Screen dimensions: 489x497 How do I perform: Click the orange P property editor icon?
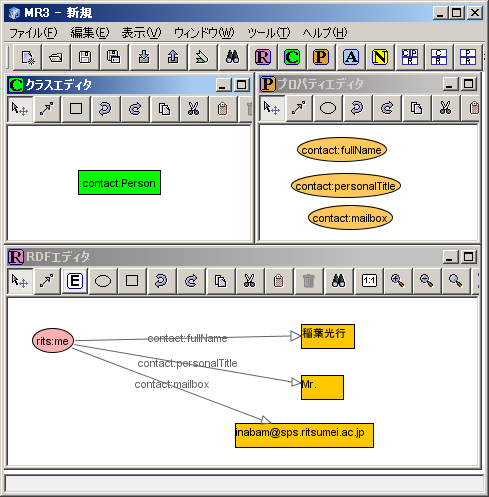[x=321, y=57]
